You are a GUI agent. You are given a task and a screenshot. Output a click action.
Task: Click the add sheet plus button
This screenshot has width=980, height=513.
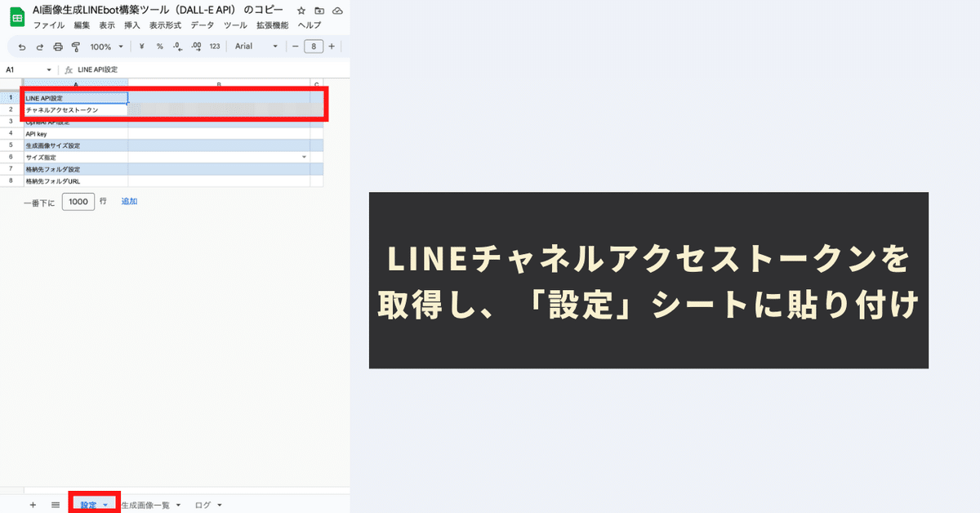[32, 504]
